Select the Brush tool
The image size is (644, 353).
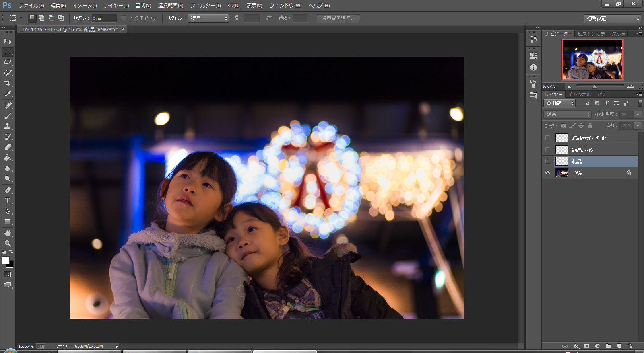8,116
